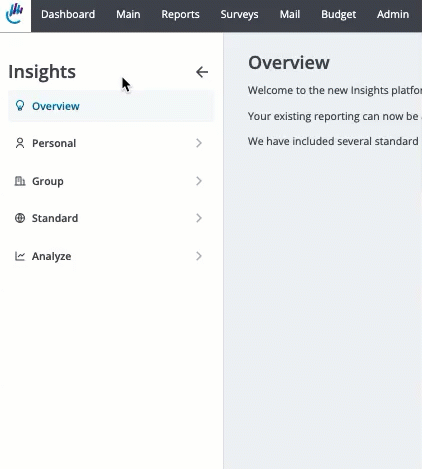Viewport: 422px width, 469px height.
Task: Click the app logo icon
Action: (15, 14)
